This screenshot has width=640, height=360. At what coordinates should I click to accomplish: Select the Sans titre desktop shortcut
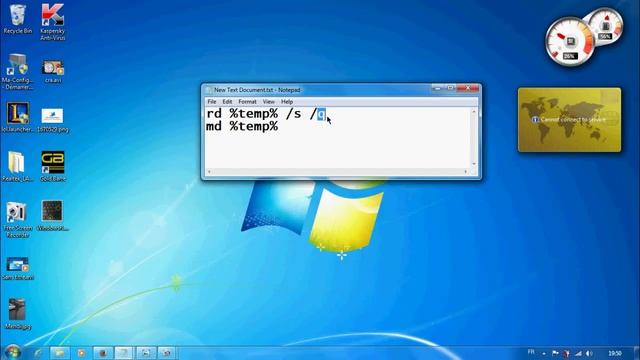(18, 269)
